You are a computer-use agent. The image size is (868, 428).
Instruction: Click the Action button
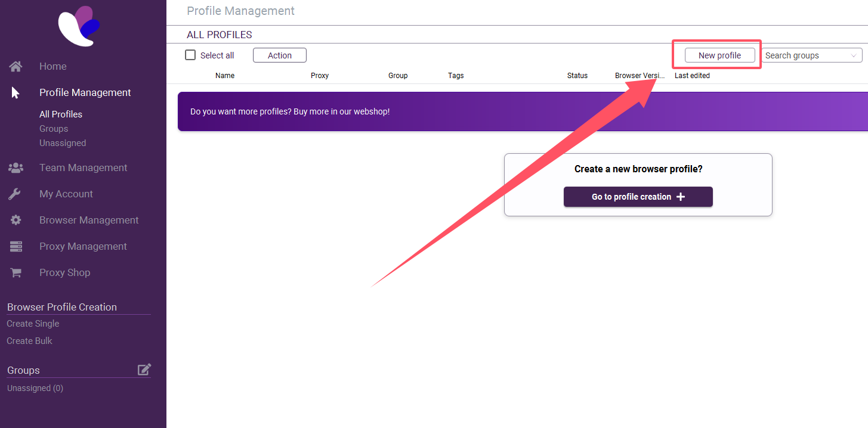[x=280, y=55]
